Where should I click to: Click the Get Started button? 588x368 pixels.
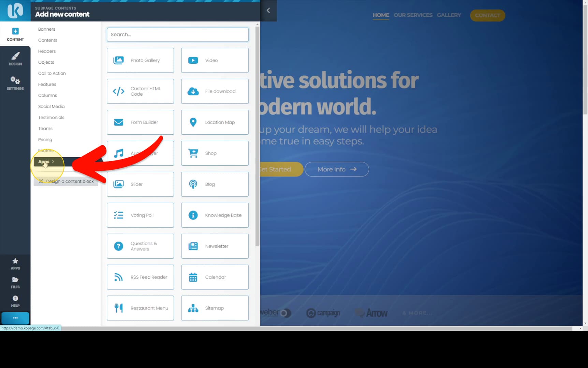point(281,169)
